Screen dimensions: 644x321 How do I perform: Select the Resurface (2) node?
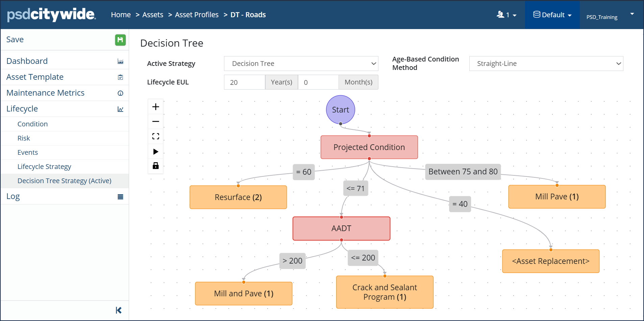(x=238, y=197)
